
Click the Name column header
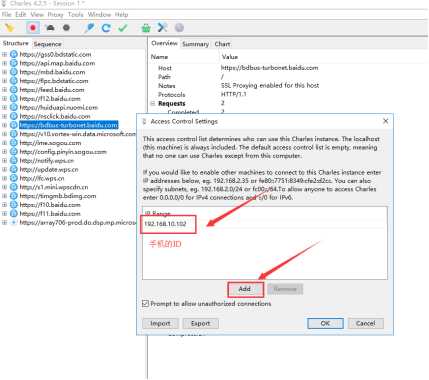click(159, 57)
